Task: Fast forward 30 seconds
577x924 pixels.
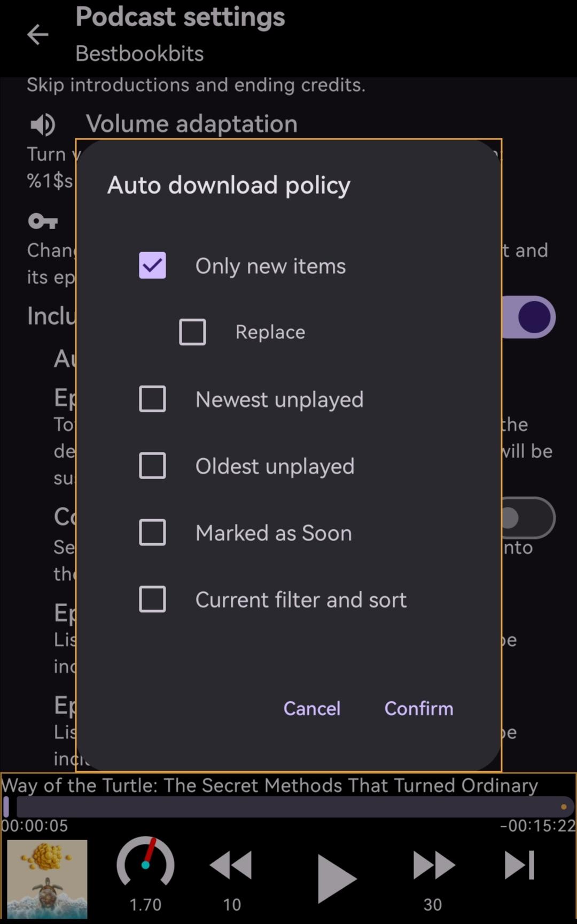Action: coord(434,866)
